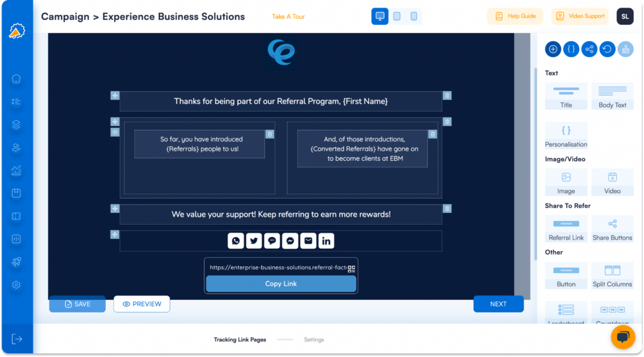644x357 pixels.
Task: Switch to the Settings tab
Action: click(314, 339)
